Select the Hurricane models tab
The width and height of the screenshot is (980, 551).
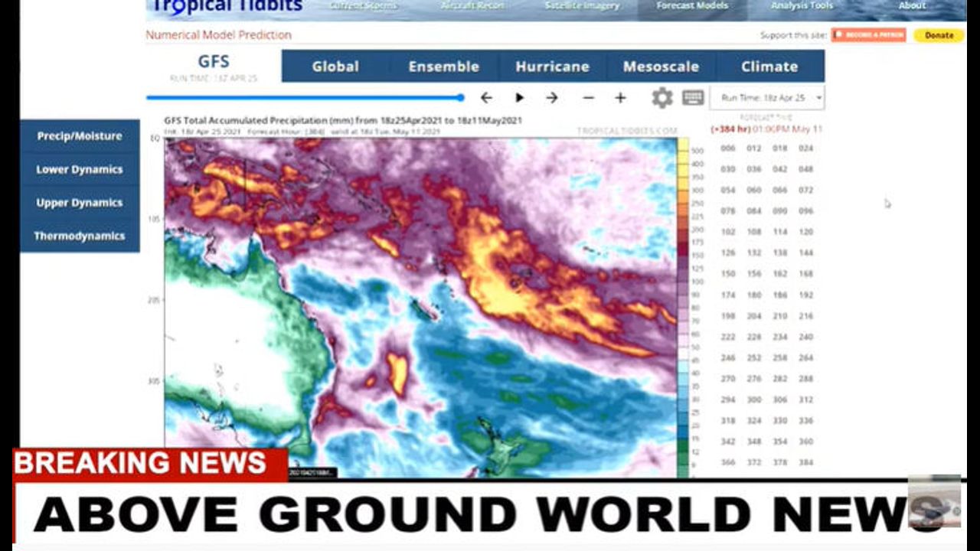pos(552,67)
